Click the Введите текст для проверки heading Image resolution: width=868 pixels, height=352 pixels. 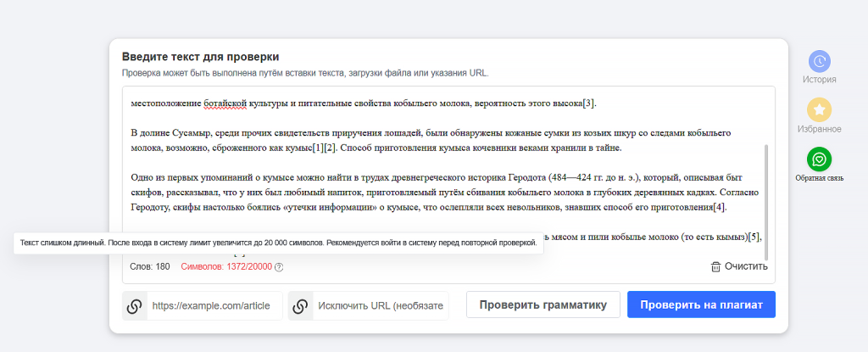click(x=200, y=57)
